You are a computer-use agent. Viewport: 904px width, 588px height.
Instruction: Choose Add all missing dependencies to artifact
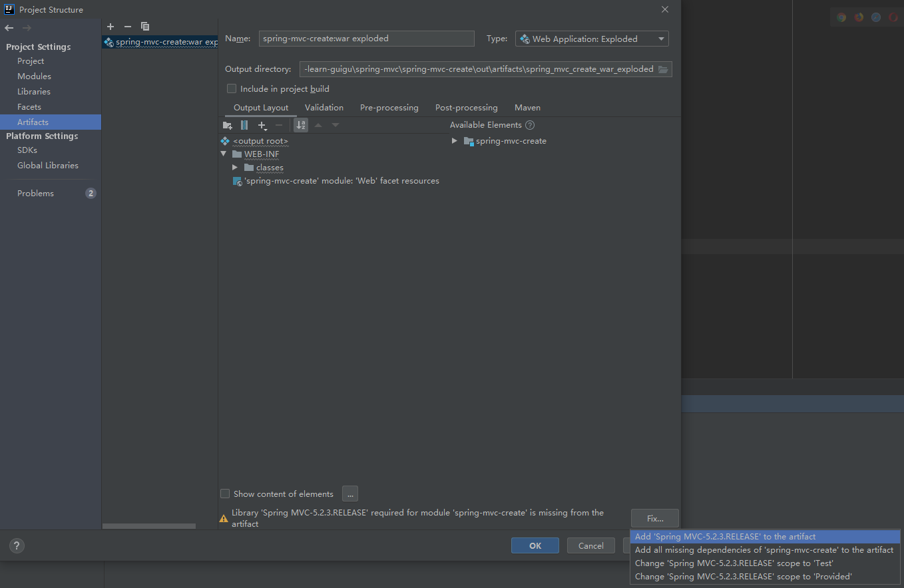point(765,550)
